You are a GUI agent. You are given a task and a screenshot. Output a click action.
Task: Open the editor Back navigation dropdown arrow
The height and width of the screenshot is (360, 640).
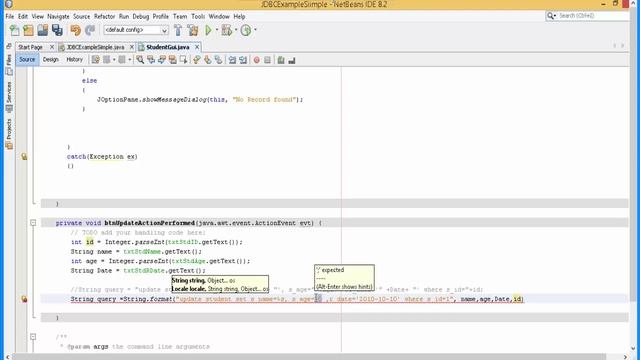(x=114, y=60)
